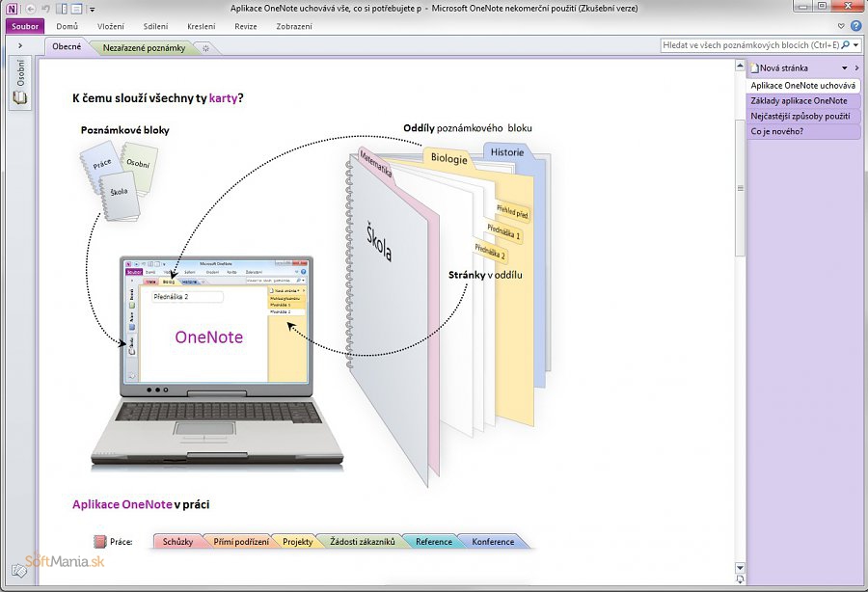
Task: Open the page Nejčastější způsoby použití
Action: [x=803, y=117]
